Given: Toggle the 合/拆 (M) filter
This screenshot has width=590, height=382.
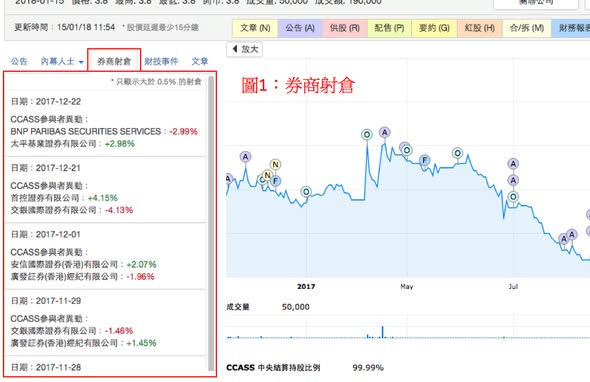Looking at the screenshot, I should point(527,28).
